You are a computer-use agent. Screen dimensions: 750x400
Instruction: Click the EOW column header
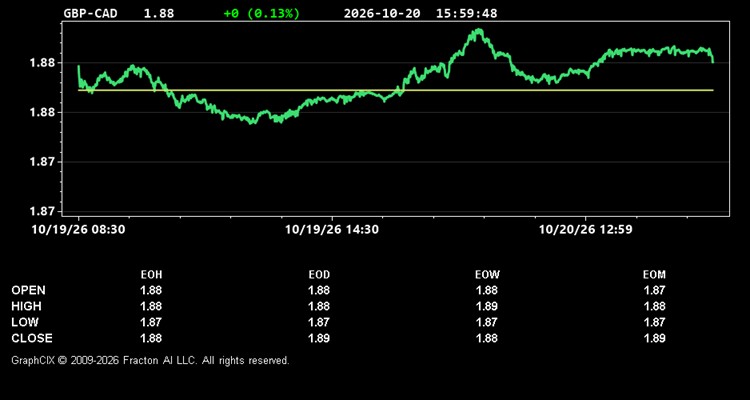tap(487, 275)
